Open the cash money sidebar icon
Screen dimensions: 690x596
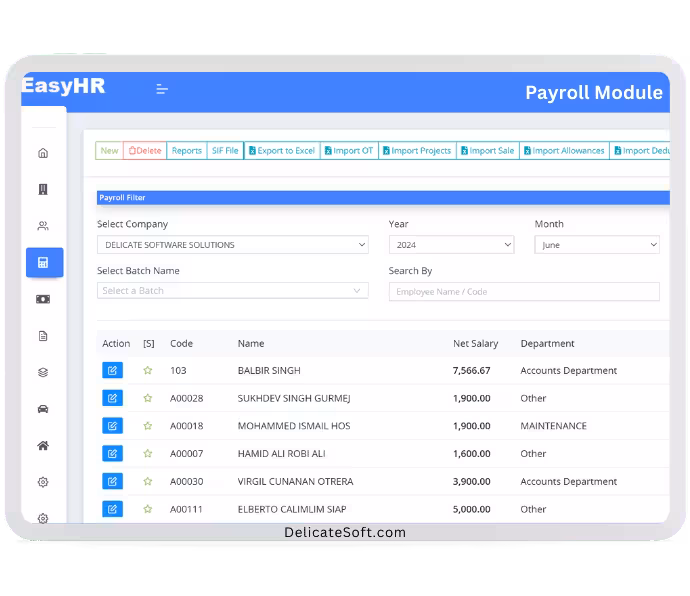pos(43,299)
